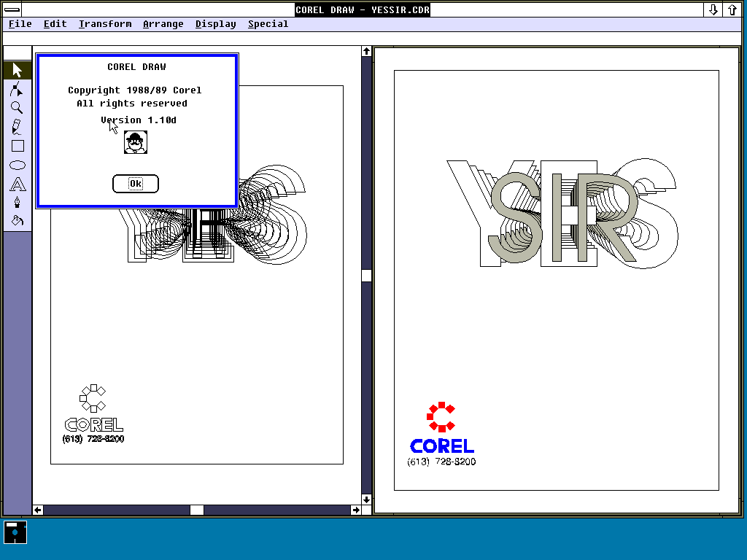Click the COREL DRAW - YESSIR.CDR title
This screenshot has width=747, height=560.
(x=363, y=10)
